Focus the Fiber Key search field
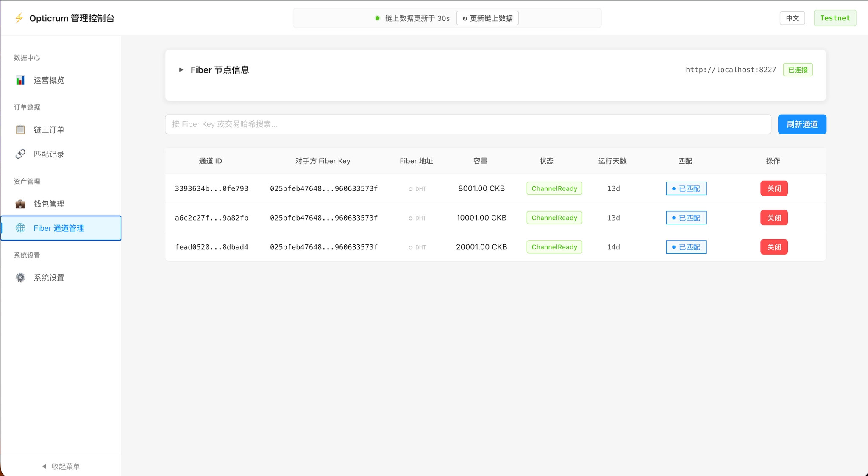The image size is (868, 476). point(468,124)
